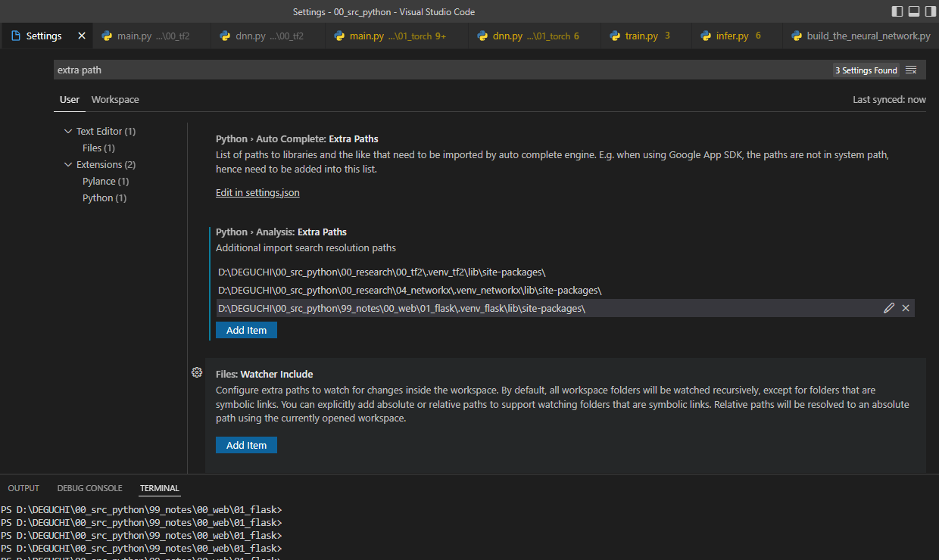Open main.py tab in 00_tf2
Viewport: 939px width, 560px height.
(x=151, y=36)
